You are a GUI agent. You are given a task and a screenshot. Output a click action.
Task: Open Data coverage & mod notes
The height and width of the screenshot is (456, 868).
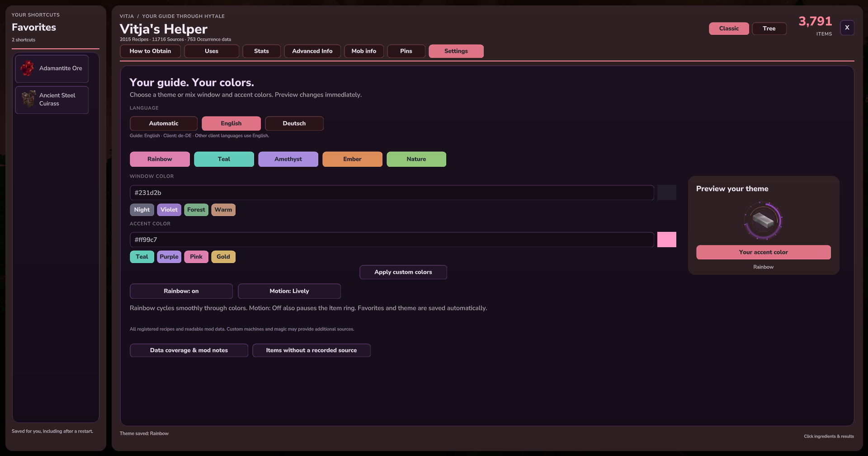click(x=189, y=350)
